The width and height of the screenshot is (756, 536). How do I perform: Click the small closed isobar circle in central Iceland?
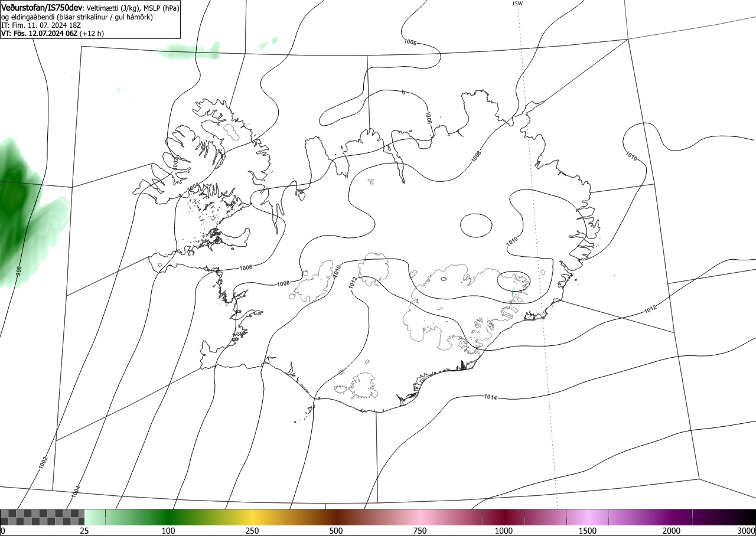point(476,225)
